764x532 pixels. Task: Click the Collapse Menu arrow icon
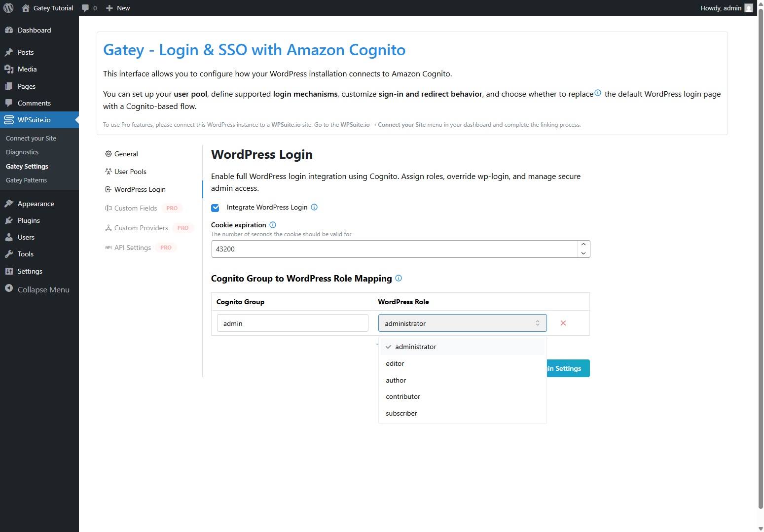point(9,289)
